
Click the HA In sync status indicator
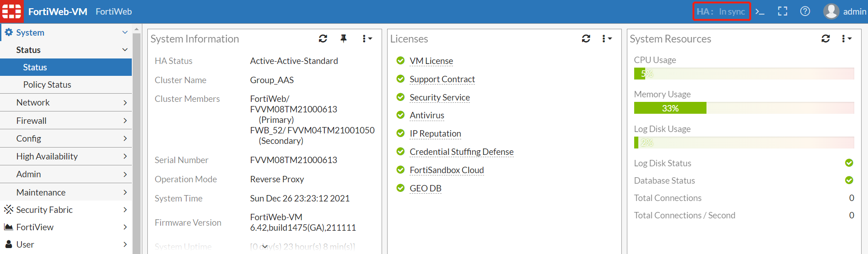[721, 11]
